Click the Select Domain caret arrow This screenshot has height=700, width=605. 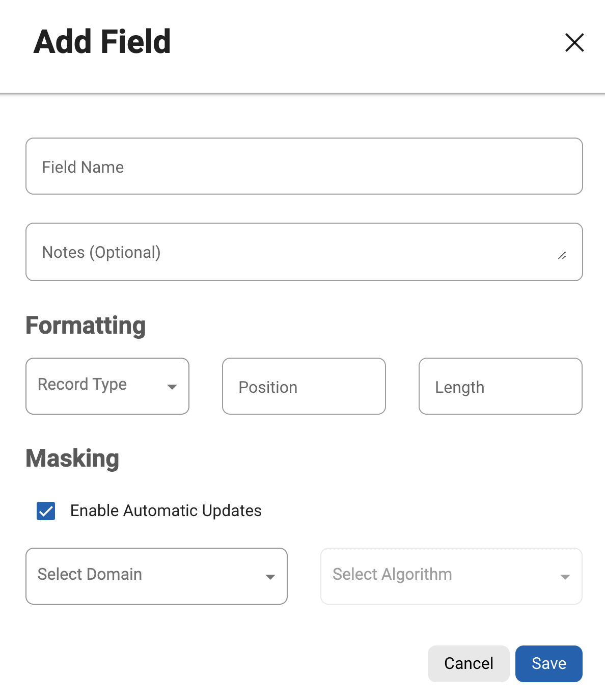[270, 577]
